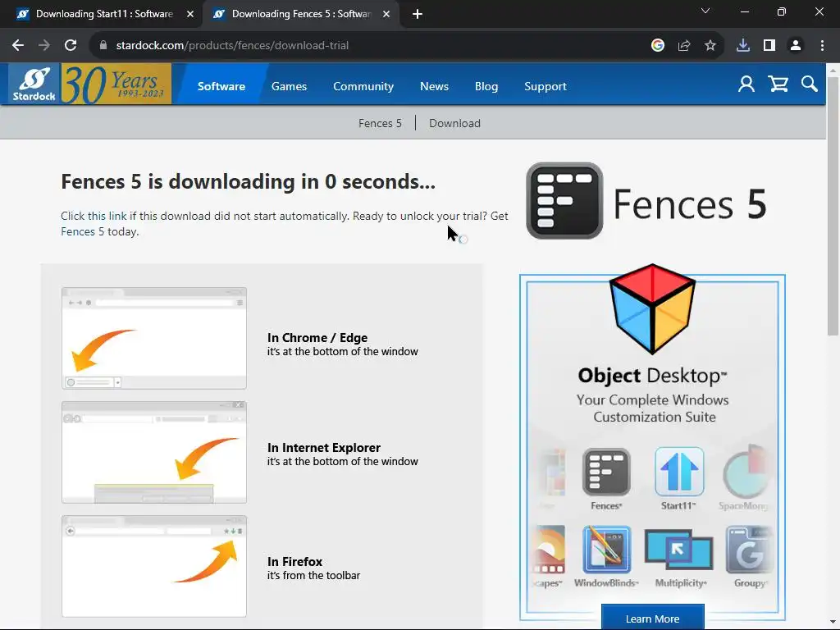
Task: Click the page vertical scrollbar thumb
Action: click(x=833, y=206)
